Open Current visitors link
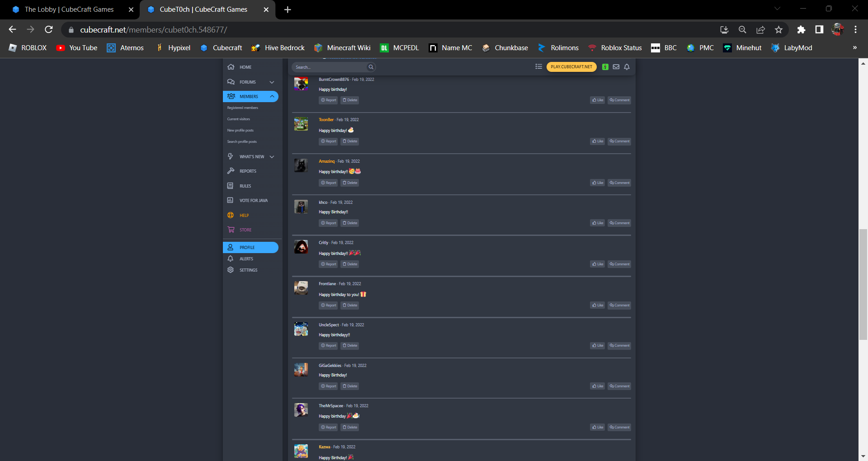868x461 pixels. coord(239,119)
